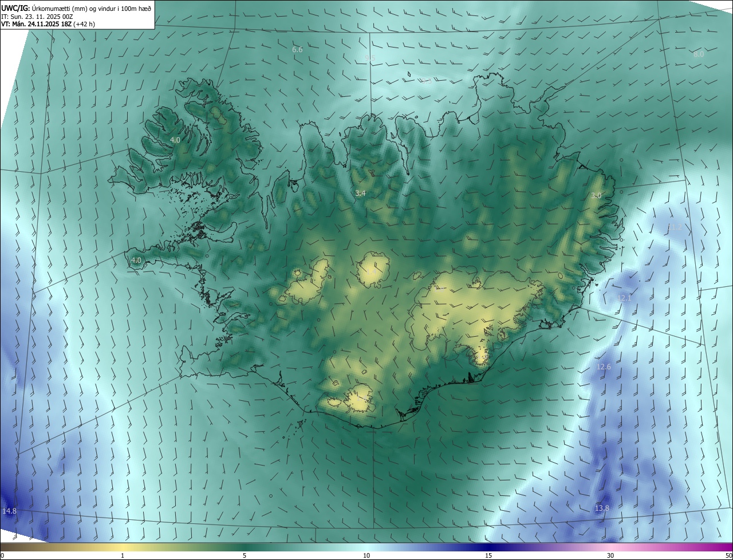Click the '3.0' value label in east Iceland
The width and height of the screenshot is (733, 560).
(596, 195)
